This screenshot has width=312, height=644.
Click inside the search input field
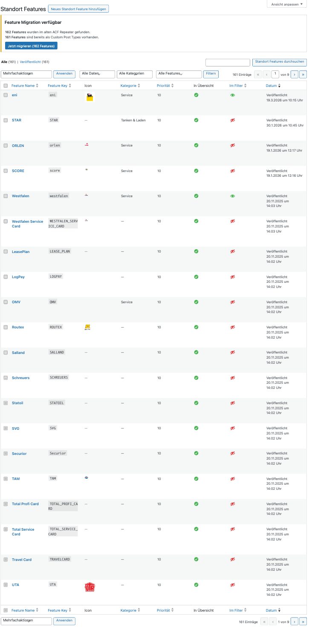228,62
